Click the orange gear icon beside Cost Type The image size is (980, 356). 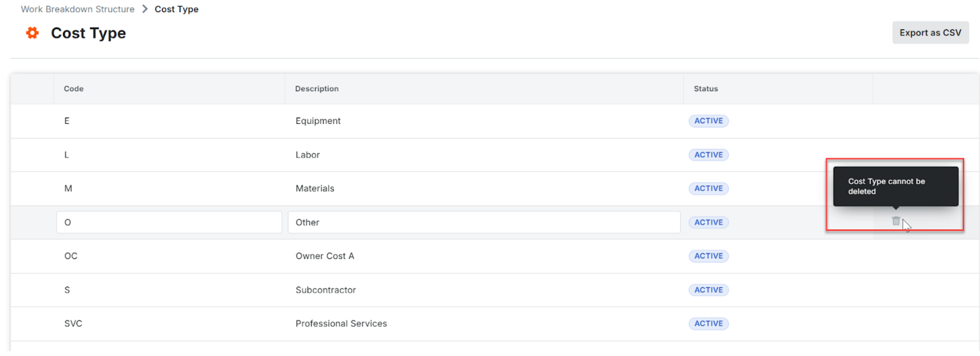(32, 33)
